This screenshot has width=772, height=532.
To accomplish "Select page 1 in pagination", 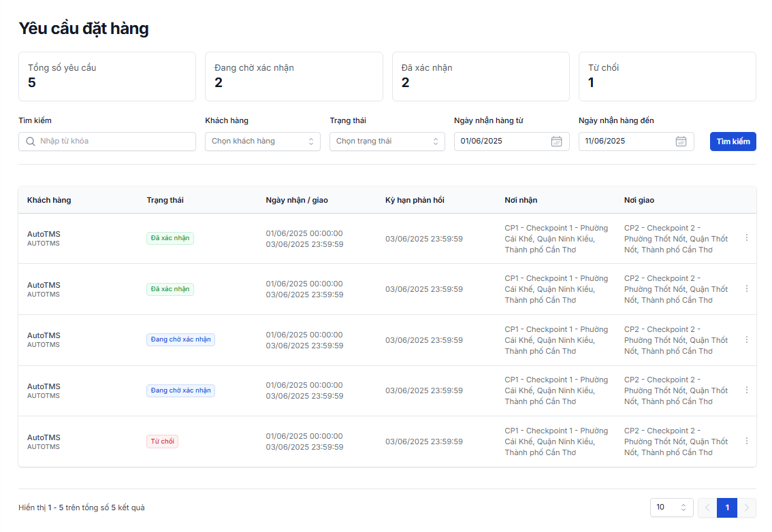I will point(727,508).
